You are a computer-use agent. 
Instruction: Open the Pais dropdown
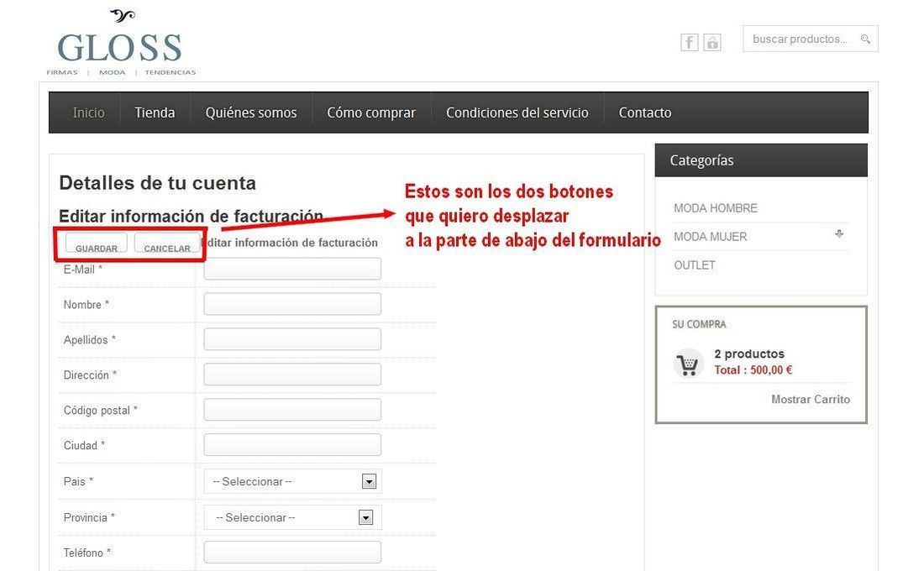[293, 481]
